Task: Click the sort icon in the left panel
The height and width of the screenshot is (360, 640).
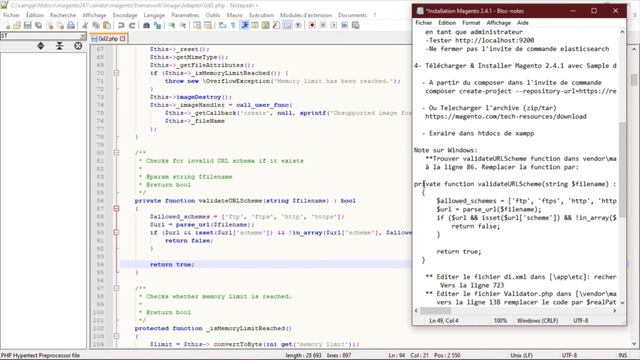Action: (41, 46)
